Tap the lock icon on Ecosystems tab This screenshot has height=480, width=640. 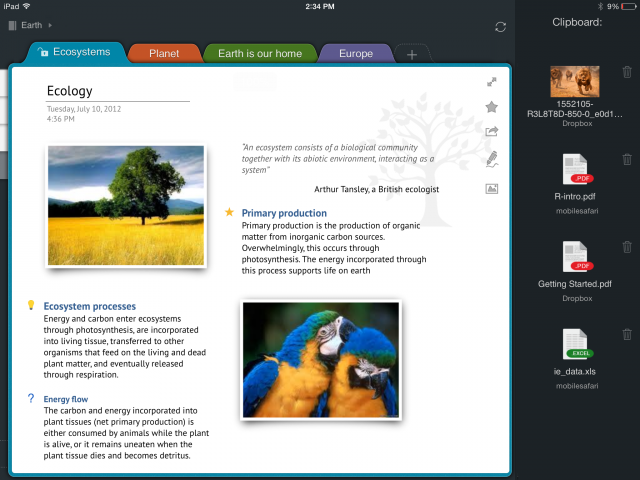click(43, 52)
